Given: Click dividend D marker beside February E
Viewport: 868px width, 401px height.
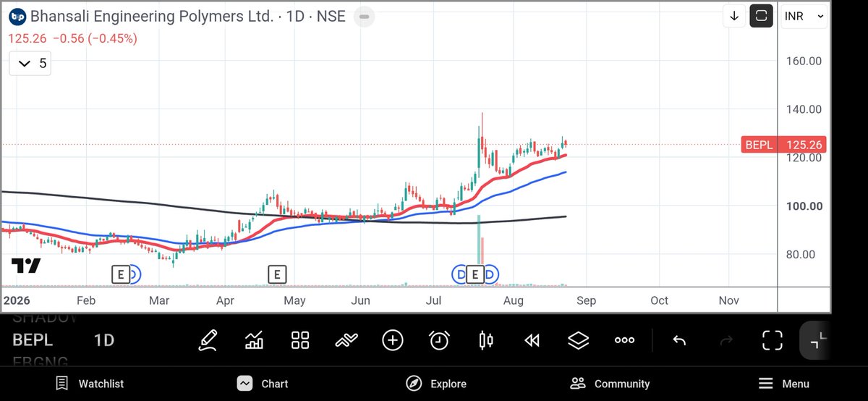Looking at the screenshot, I should point(134,274).
